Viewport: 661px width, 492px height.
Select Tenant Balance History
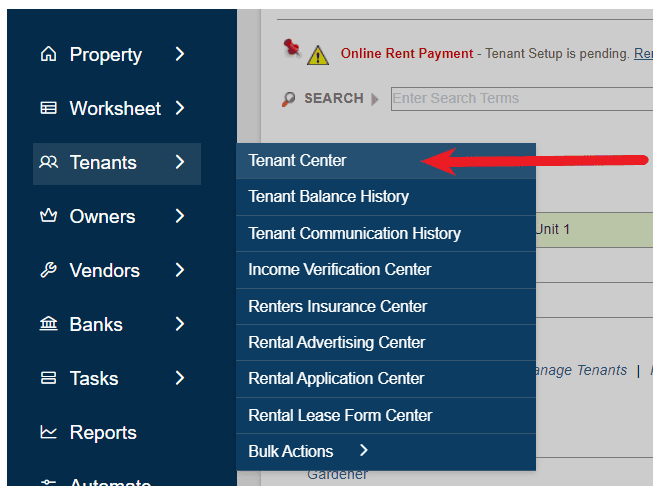[328, 197]
